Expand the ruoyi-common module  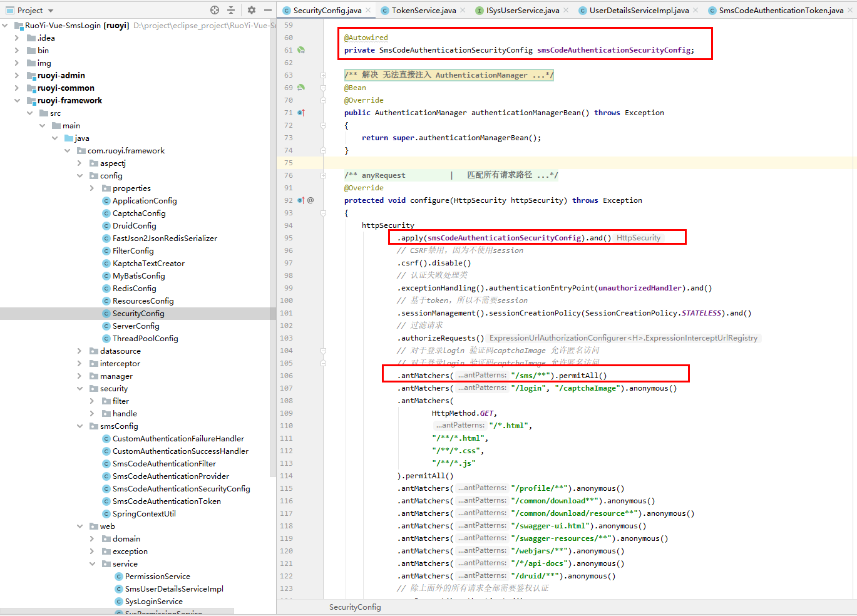pos(17,88)
